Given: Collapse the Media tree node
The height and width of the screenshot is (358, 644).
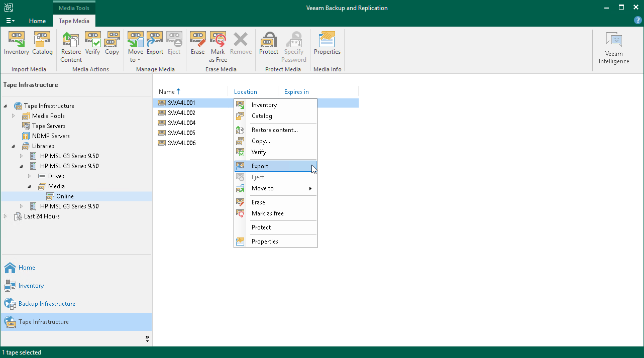Looking at the screenshot, I should tap(30, 186).
